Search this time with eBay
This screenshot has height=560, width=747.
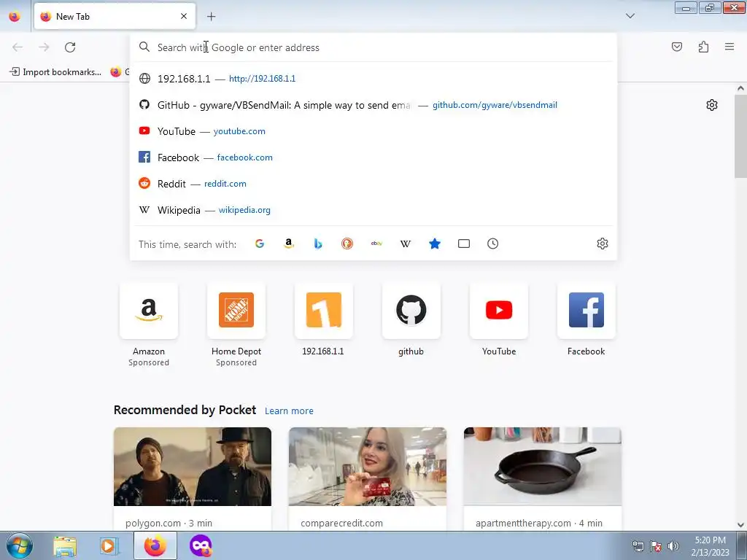[x=376, y=244]
